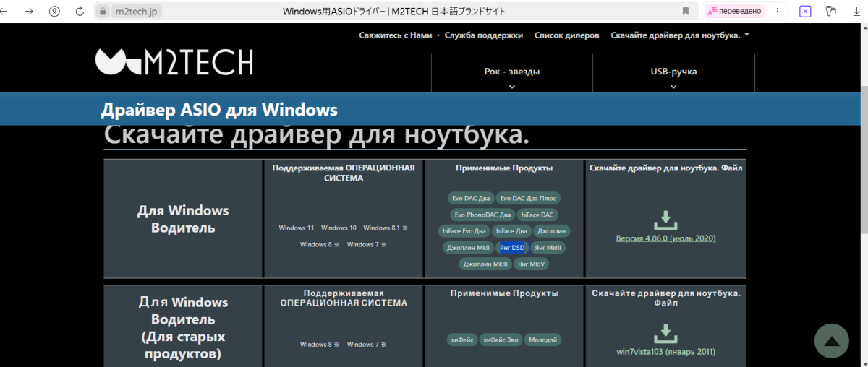
Task: Click the 'Windows 10' text
Action: 339,228
